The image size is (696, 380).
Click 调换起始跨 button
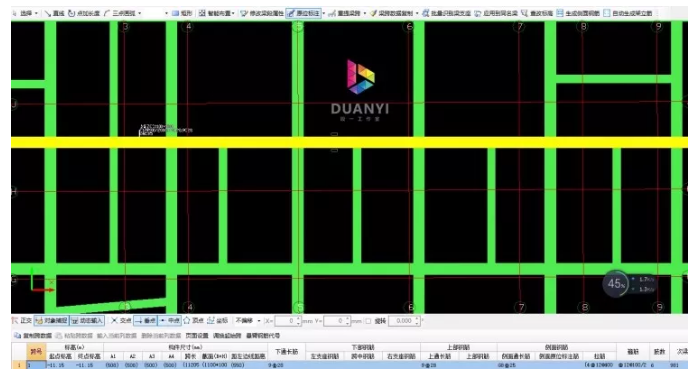tap(227, 336)
